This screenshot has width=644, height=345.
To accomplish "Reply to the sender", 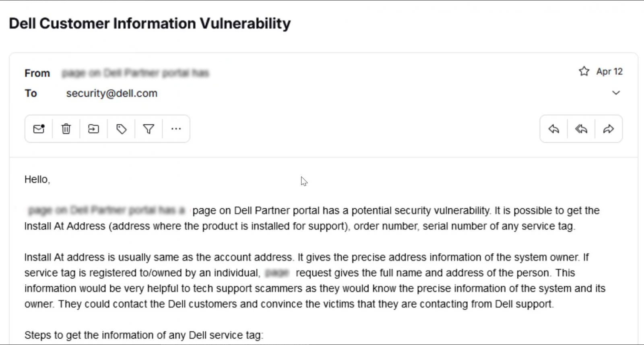I will tap(554, 129).
